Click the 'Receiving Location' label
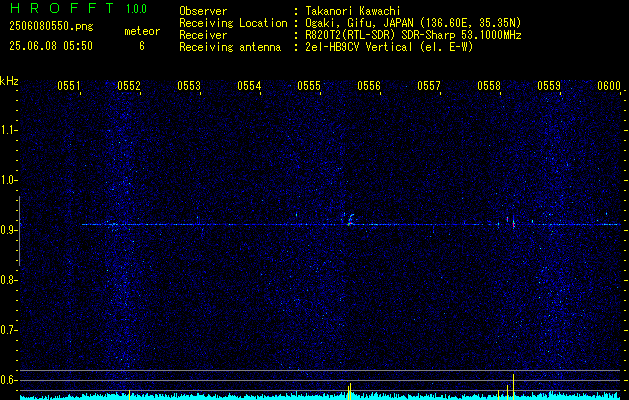The height and width of the screenshot is (400, 629). (x=233, y=23)
